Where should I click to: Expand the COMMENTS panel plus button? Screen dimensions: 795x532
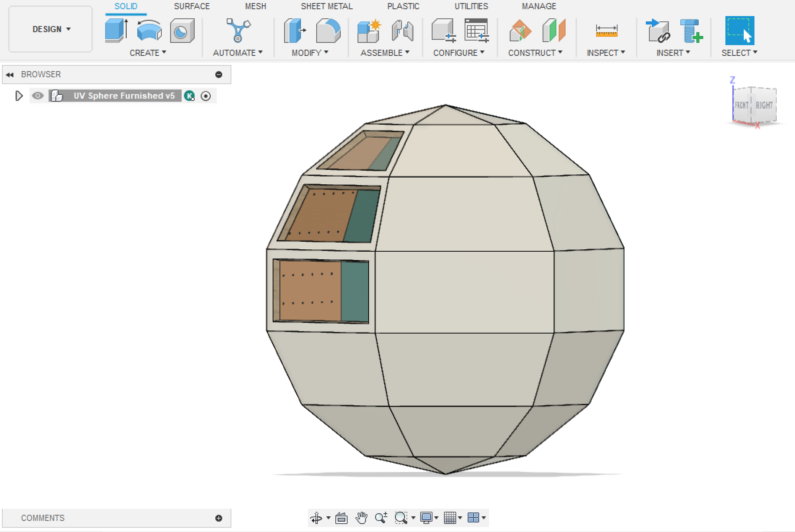pos(219,518)
